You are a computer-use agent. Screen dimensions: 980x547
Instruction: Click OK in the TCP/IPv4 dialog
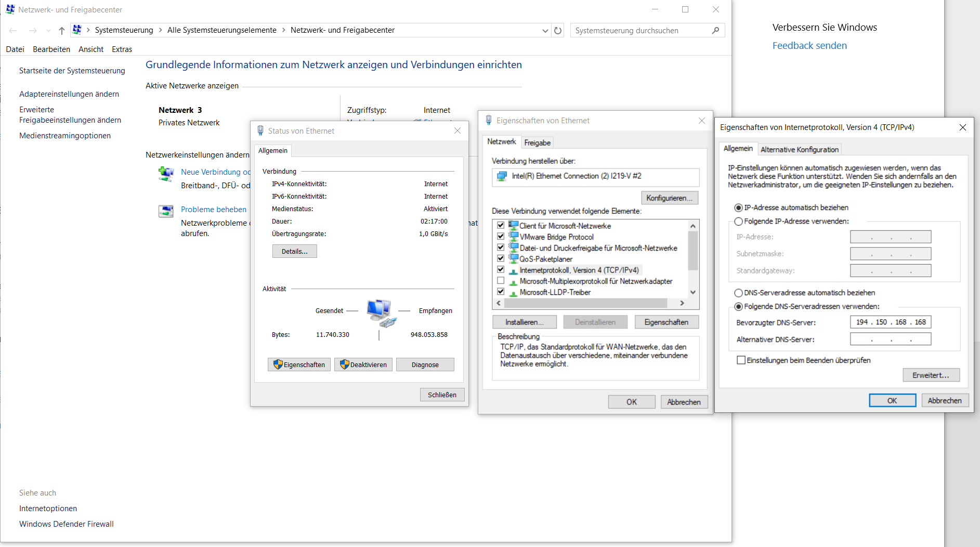[x=893, y=400]
